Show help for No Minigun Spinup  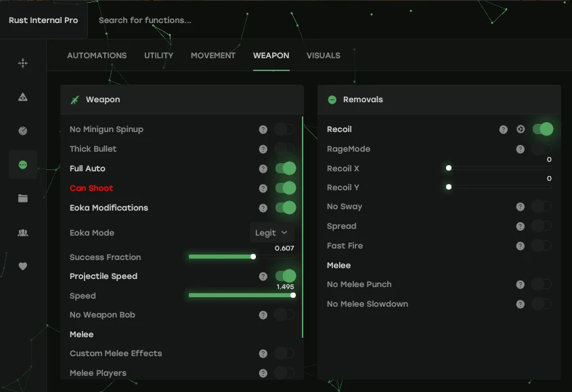click(263, 129)
